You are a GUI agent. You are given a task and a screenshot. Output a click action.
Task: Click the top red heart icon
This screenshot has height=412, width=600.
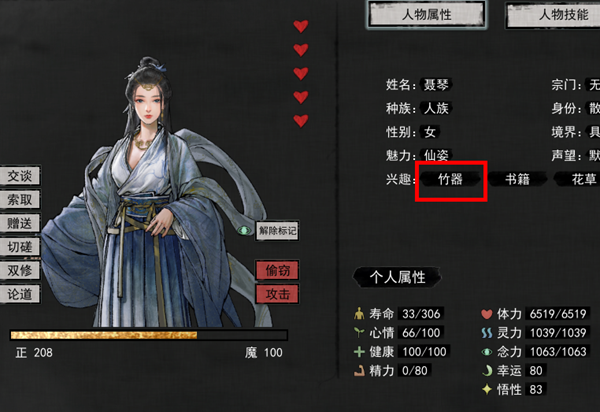click(301, 26)
